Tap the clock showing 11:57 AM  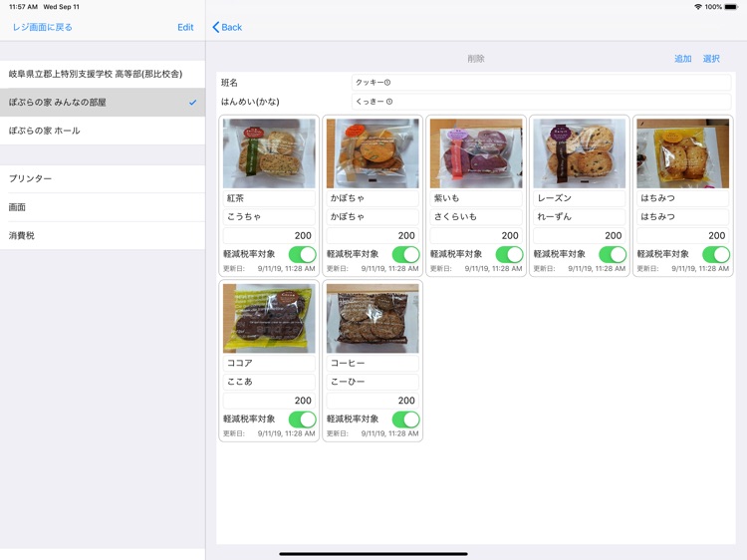point(23,7)
